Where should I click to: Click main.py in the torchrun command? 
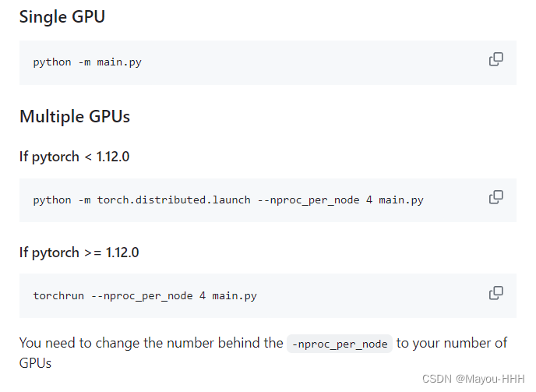pos(235,296)
